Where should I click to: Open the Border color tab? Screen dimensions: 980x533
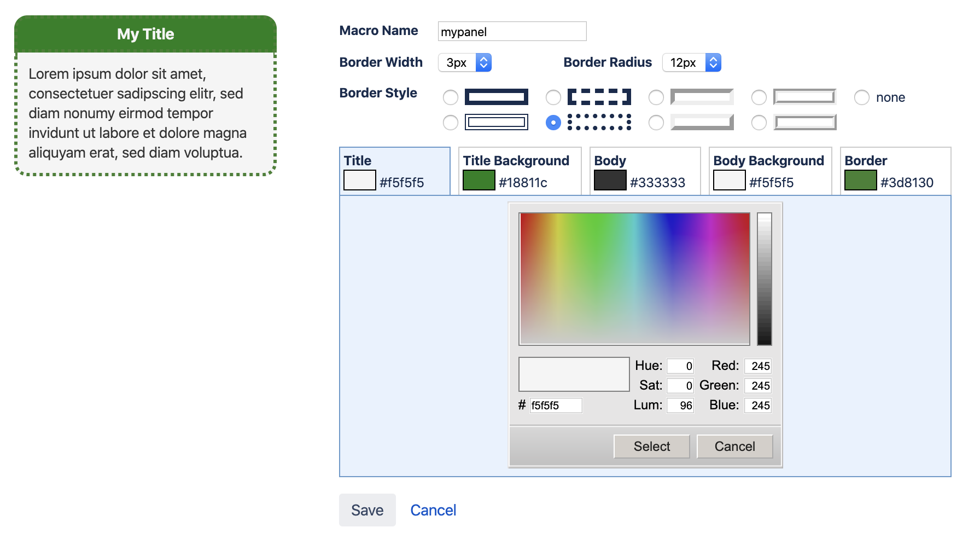pyautogui.click(x=895, y=171)
